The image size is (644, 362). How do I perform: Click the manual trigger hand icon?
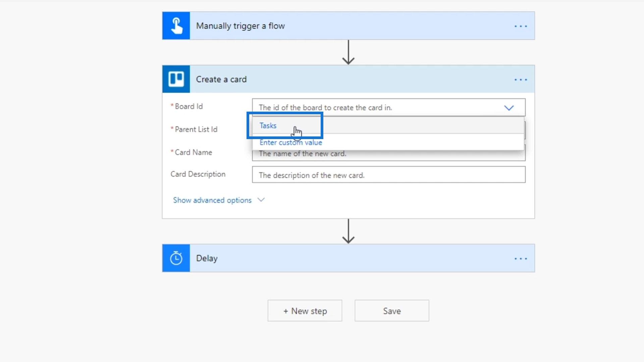point(176,26)
